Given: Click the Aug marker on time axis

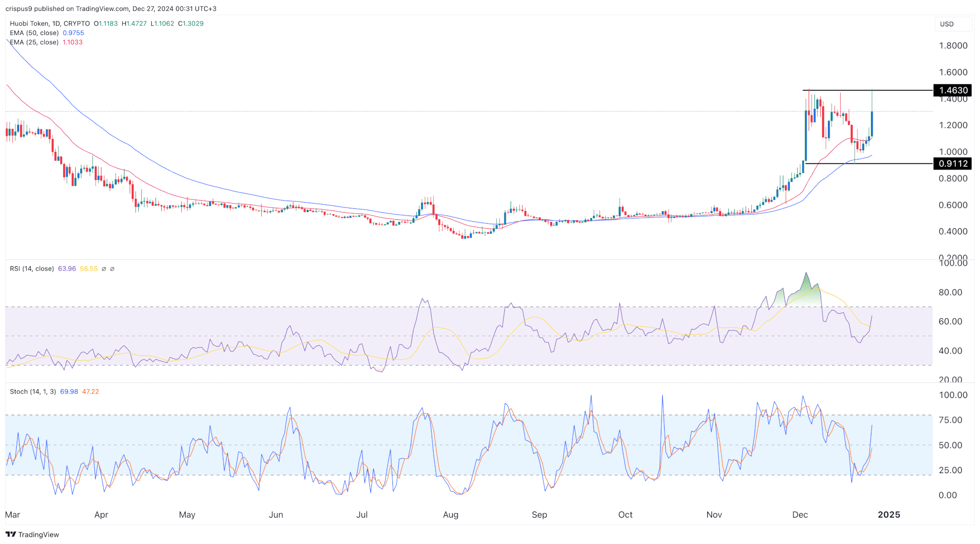Looking at the screenshot, I should (x=450, y=515).
